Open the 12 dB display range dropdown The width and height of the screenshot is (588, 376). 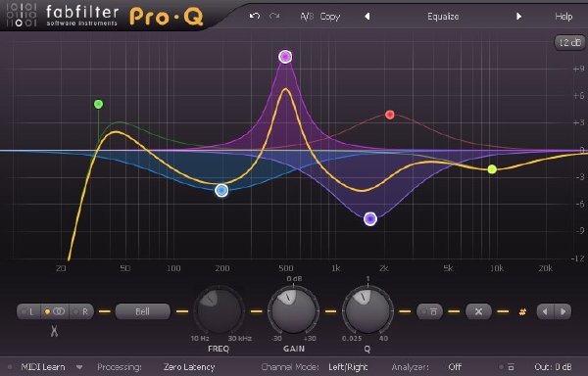pos(569,42)
